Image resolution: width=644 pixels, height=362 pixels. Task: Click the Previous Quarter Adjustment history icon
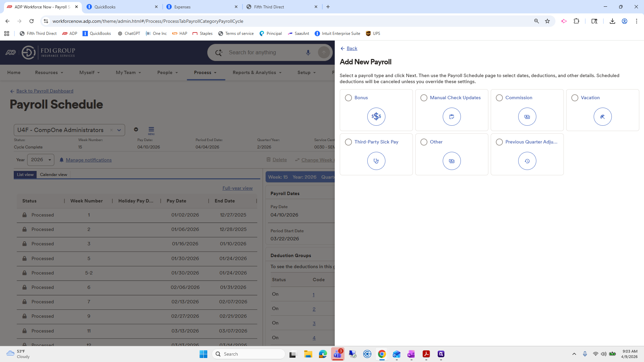coord(527,161)
